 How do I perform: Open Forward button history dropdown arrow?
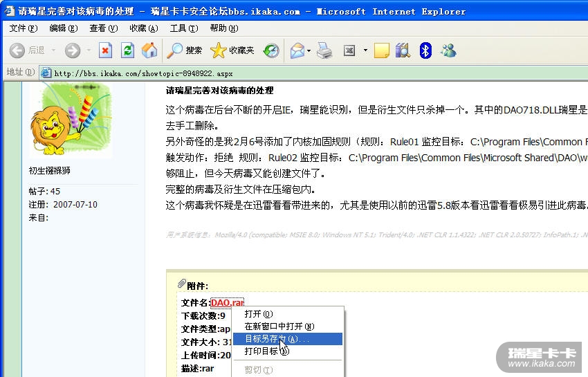tap(89, 50)
